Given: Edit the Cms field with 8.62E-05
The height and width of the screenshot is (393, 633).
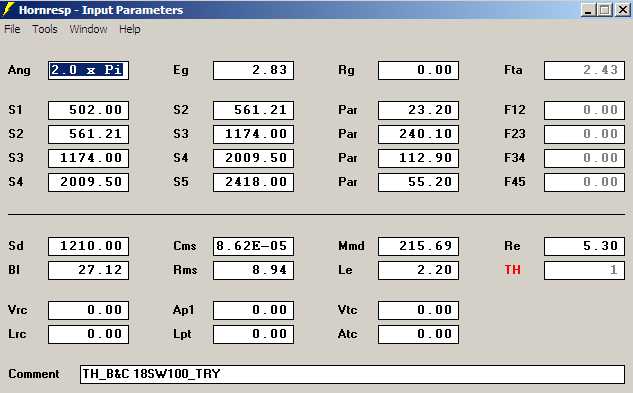Looking at the screenshot, I should click(x=253, y=246).
